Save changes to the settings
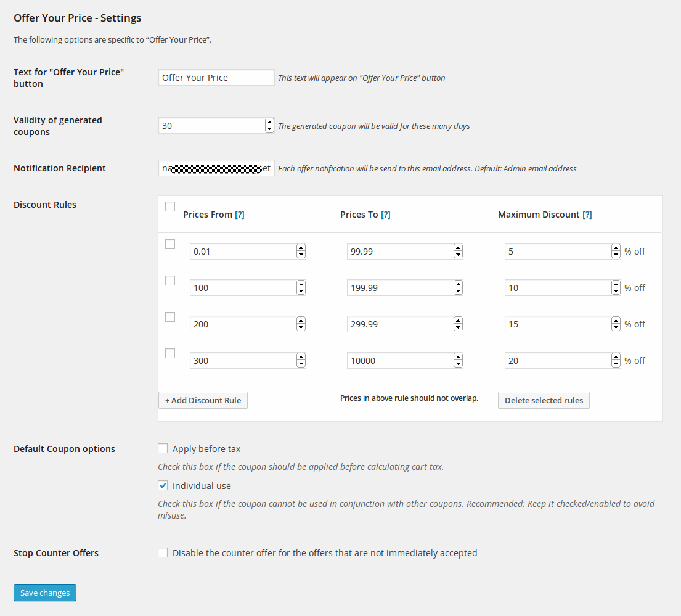 [x=45, y=593]
